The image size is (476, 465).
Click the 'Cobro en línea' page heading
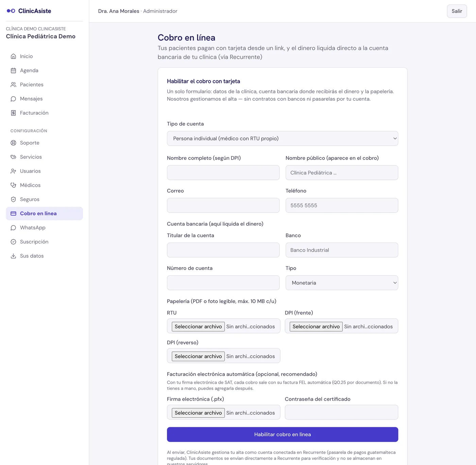[x=186, y=38]
